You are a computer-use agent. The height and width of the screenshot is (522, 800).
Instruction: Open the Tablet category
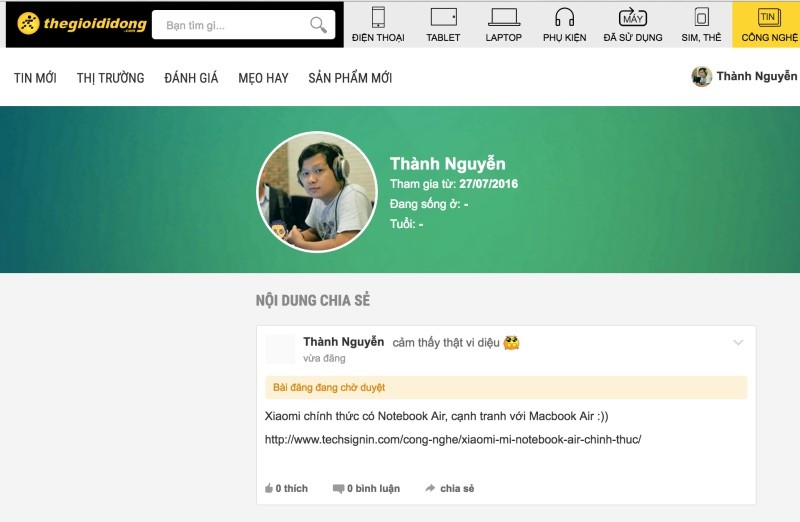[443, 25]
